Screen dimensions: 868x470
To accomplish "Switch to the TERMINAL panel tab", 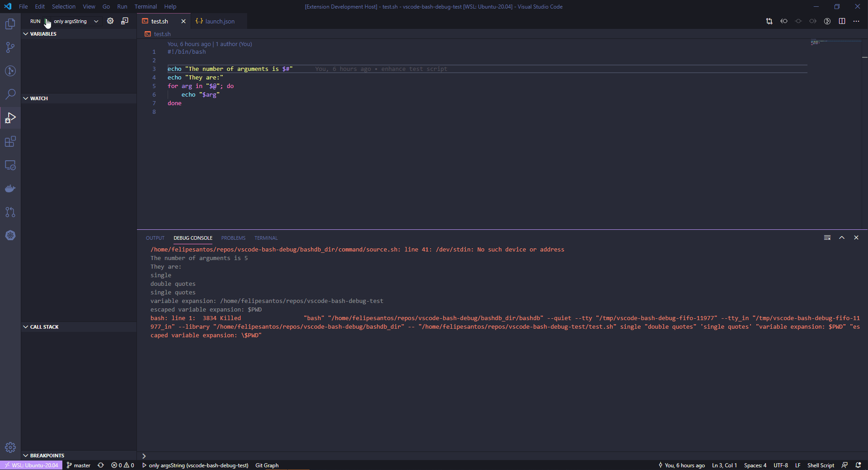I will (266, 238).
